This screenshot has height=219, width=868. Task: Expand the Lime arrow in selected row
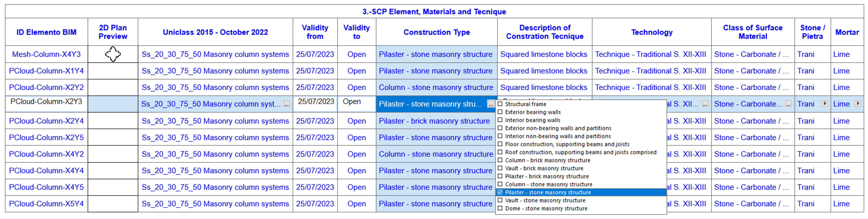point(858,104)
